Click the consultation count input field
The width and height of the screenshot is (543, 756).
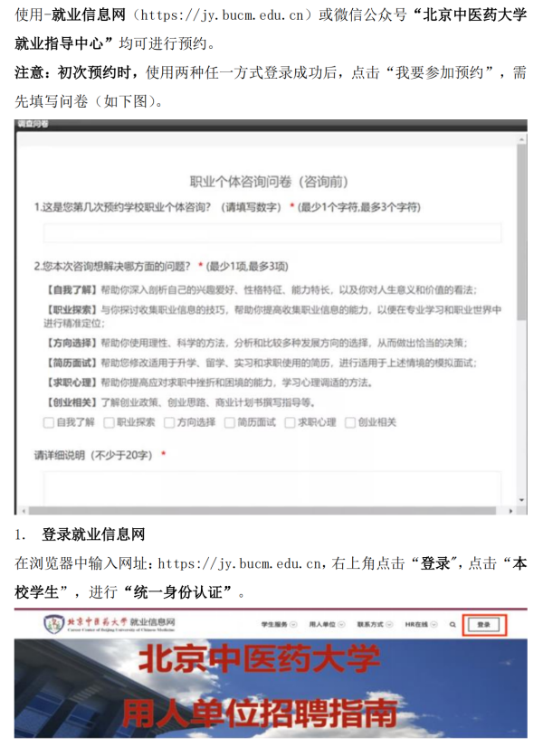271,233
